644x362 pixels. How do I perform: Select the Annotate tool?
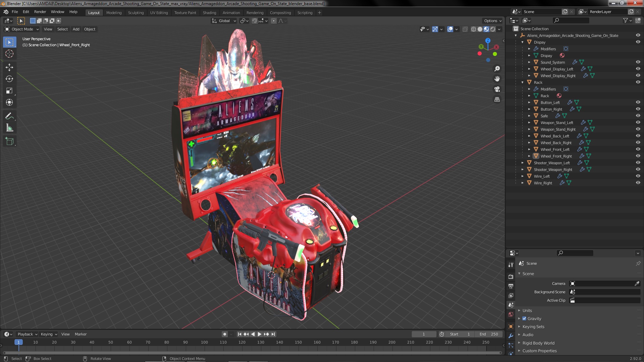point(9,116)
